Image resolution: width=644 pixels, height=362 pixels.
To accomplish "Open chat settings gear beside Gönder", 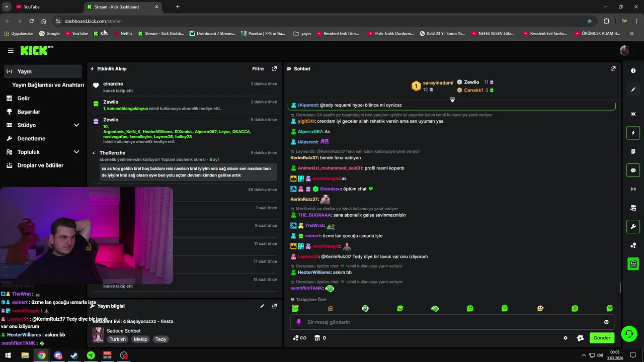I will (x=566, y=338).
